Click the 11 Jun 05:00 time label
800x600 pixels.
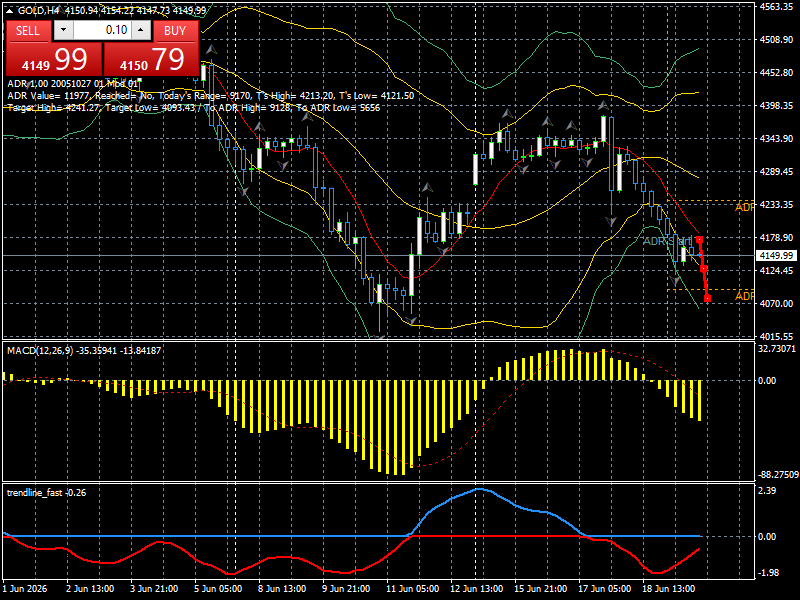[412, 589]
